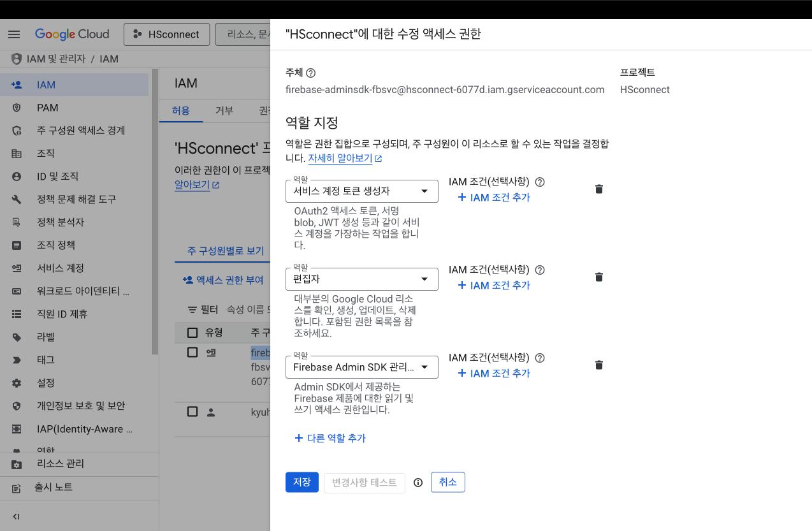Click the sidebar scrollbar
812x531 pixels.
click(155, 212)
